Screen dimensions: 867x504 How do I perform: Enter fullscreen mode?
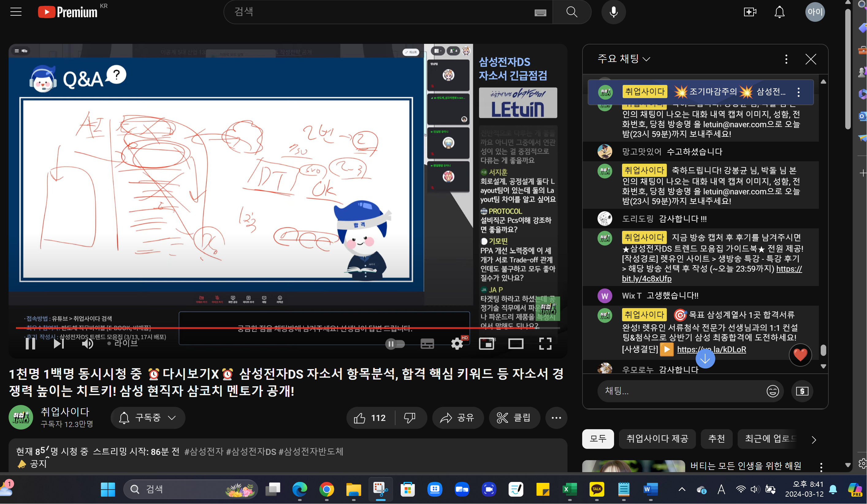pos(545,343)
